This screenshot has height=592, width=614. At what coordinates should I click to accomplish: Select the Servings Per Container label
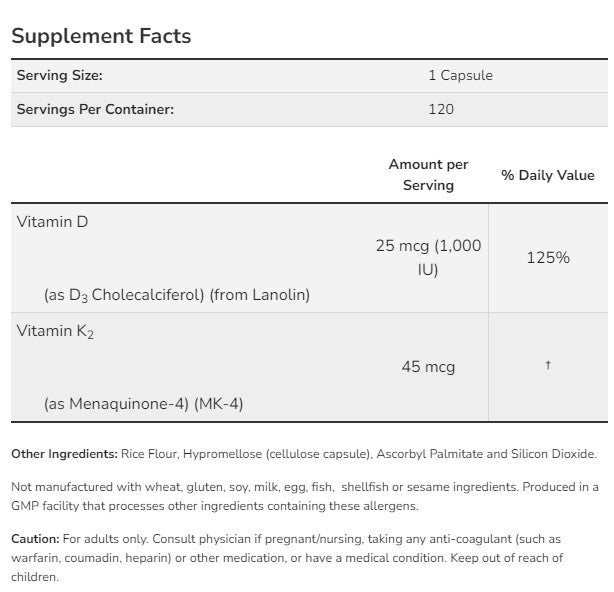[95, 109]
